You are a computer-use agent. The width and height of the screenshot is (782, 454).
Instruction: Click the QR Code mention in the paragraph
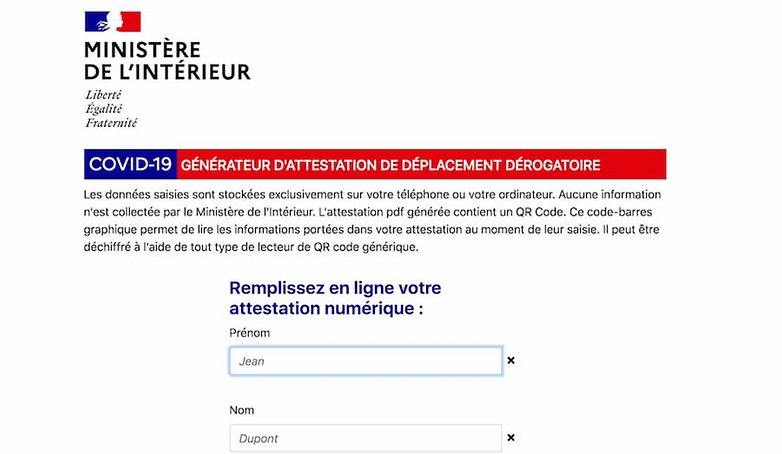[541, 212]
